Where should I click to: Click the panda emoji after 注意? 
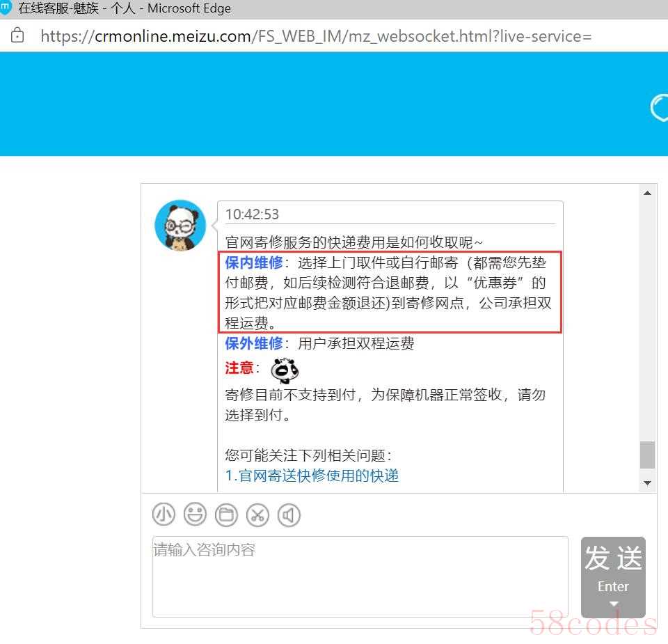point(285,370)
